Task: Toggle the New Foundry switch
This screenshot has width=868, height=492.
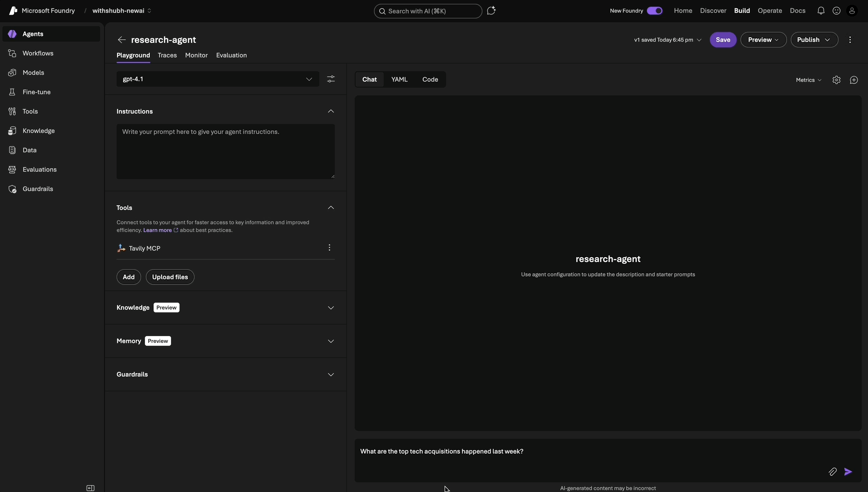Action: [655, 10]
